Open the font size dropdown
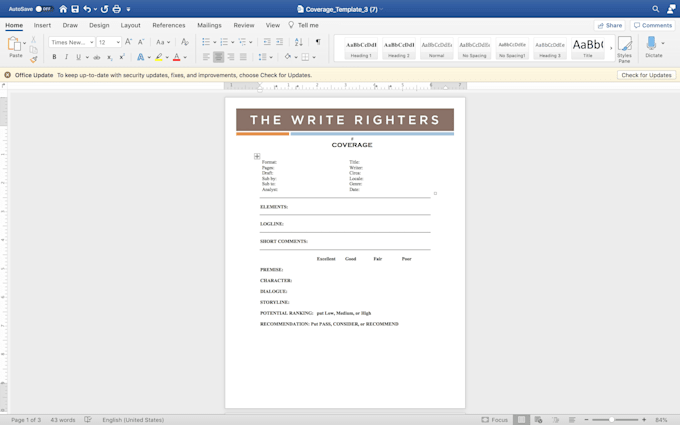The width and height of the screenshot is (680, 425). (x=118, y=42)
